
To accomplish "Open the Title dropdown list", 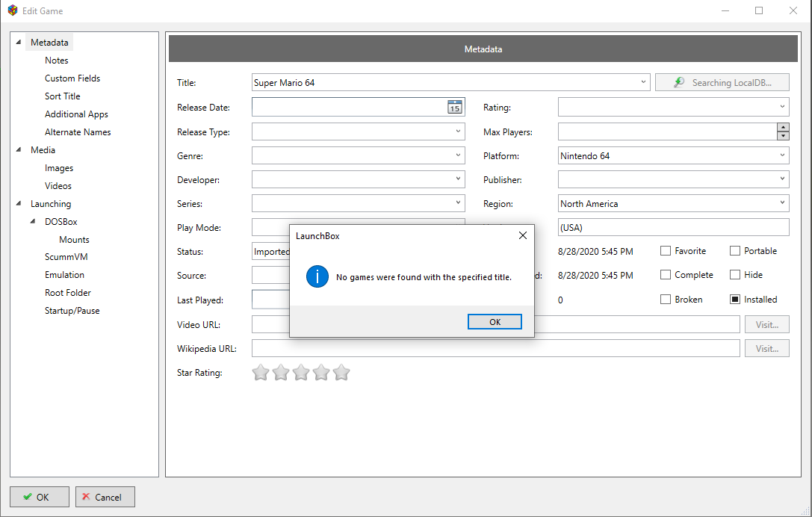I will 643,82.
